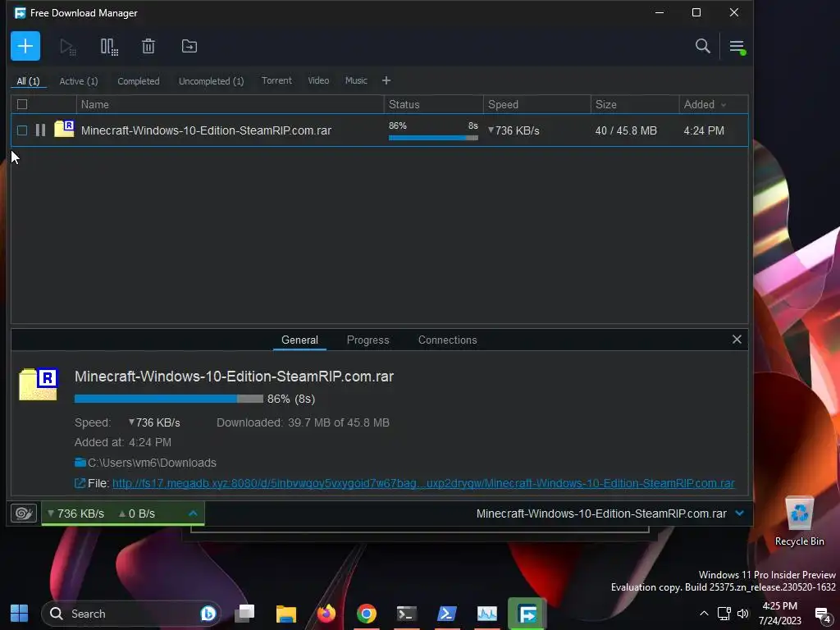Tick the select-all checkbox in header

point(22,104)
